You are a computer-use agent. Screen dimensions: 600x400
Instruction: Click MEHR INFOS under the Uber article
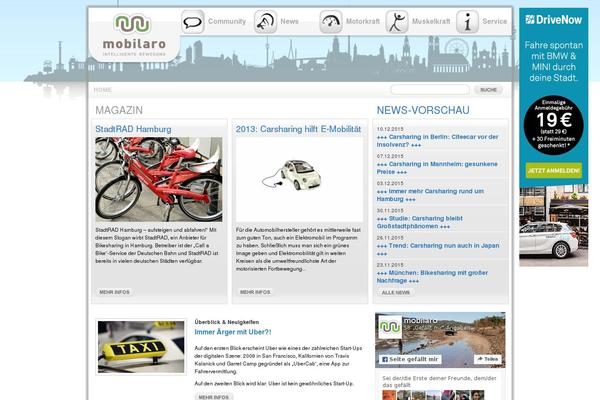coord(214,397)
